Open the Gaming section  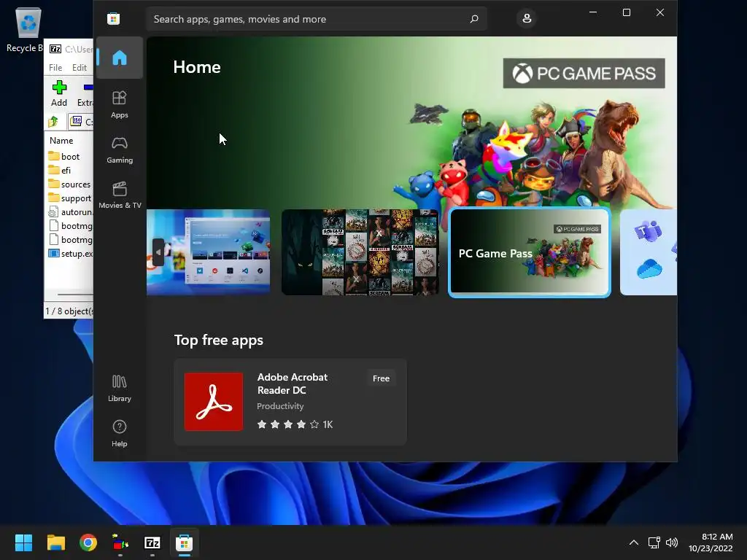(x=120, y=150)
